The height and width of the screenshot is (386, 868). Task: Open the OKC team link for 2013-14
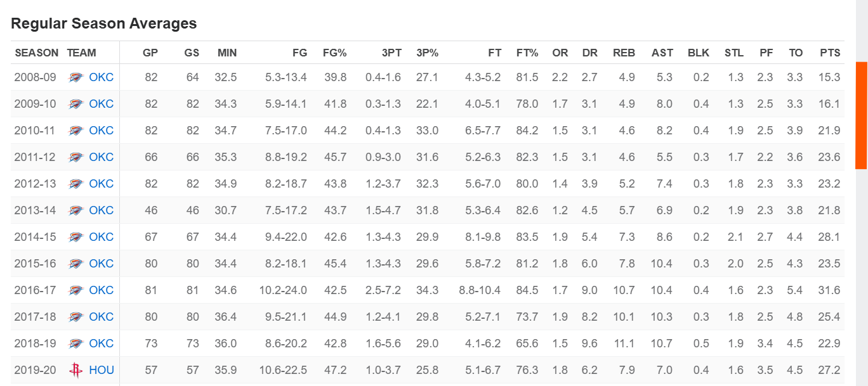[x=102, y=210]
